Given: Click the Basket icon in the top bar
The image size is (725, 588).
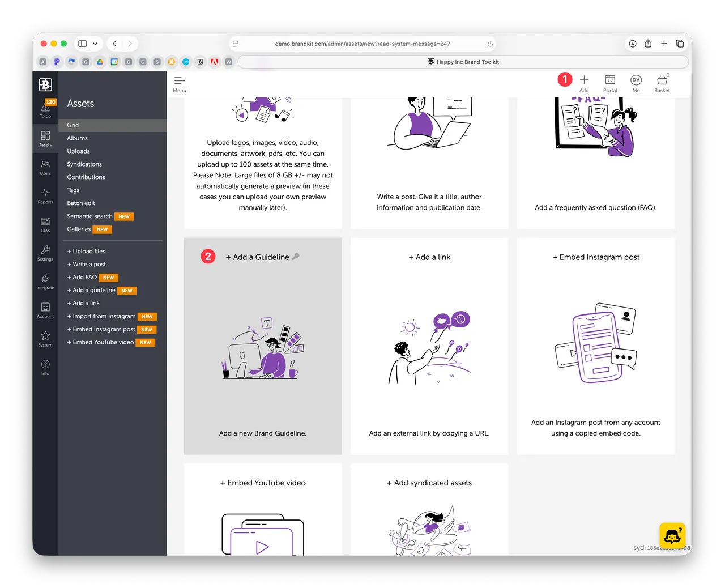Looking at the screenshot, I should tap(662, 83).
